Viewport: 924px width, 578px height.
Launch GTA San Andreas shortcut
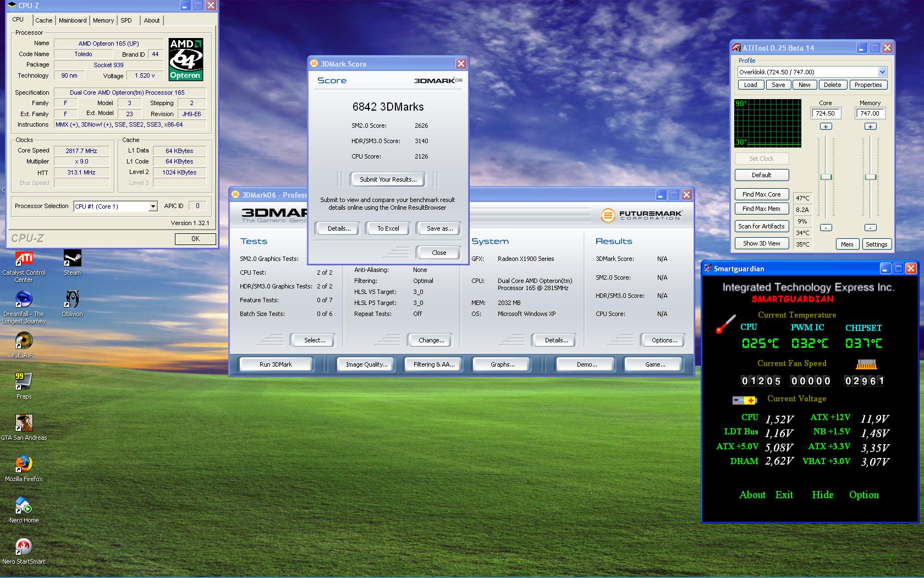click(24, 428)
